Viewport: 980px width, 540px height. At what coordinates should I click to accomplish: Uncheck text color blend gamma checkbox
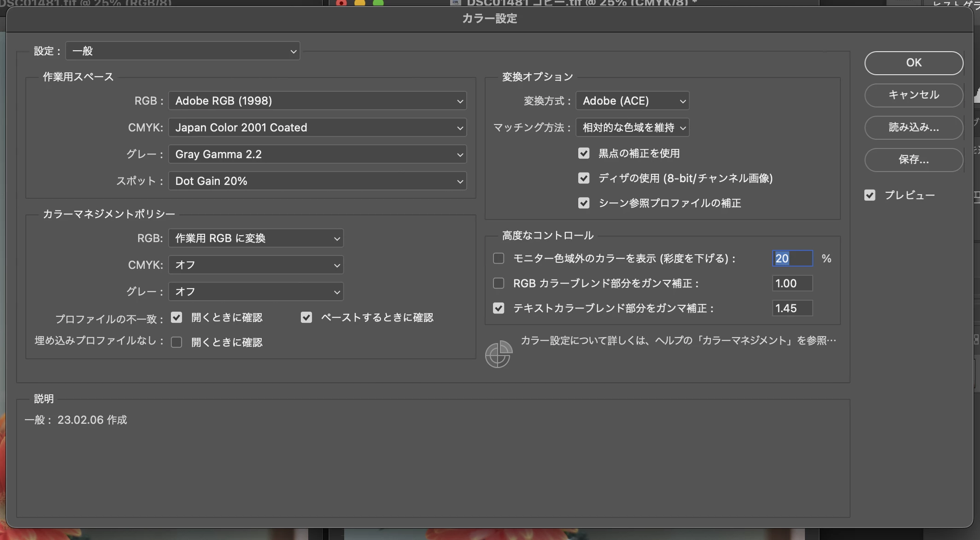(x=499, y=308)
